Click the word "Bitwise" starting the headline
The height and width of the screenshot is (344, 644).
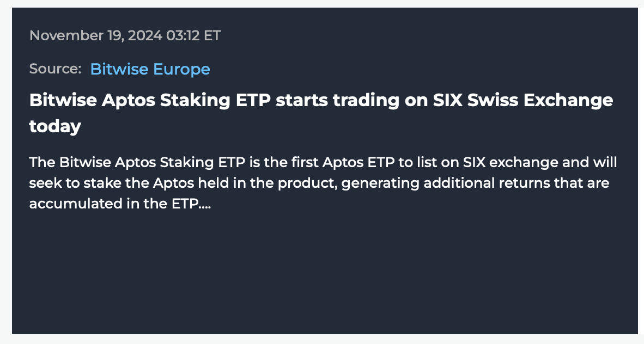point(63,100)
